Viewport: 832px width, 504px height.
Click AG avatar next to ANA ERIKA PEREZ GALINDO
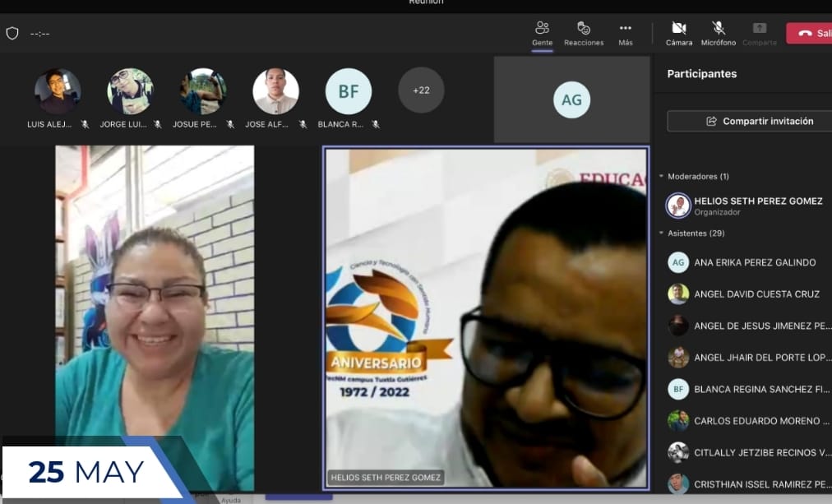click(x=678, y=262)
